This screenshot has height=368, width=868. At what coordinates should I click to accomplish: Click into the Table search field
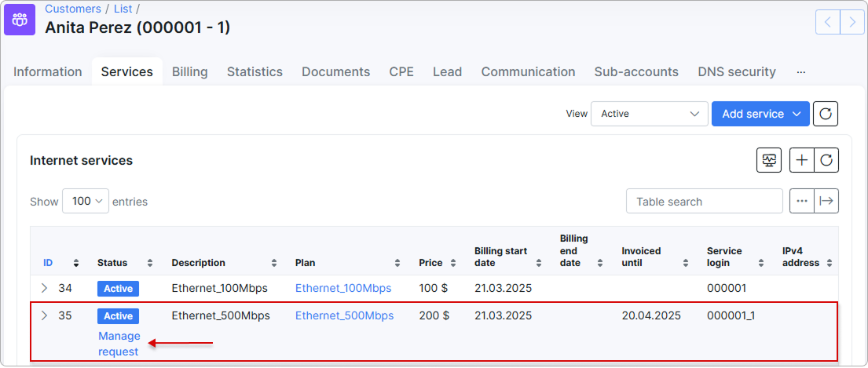pos(704,201)
